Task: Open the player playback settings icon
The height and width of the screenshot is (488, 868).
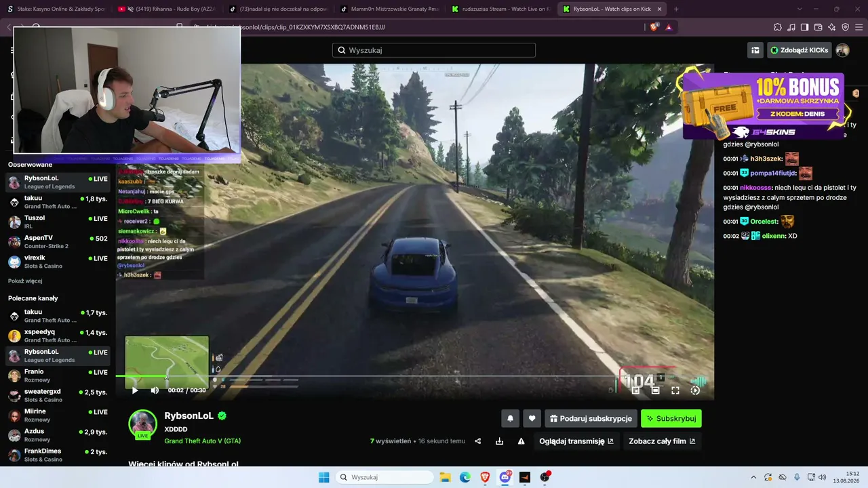Action: [695, 390]
